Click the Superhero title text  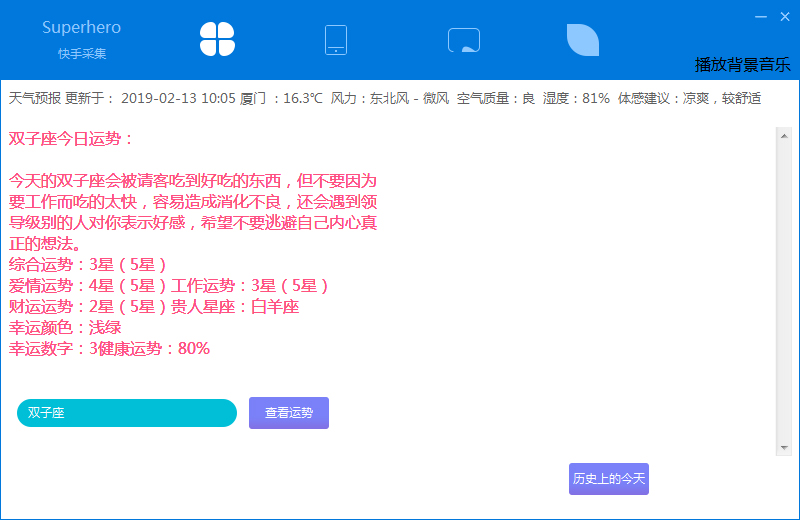point(81,28)
